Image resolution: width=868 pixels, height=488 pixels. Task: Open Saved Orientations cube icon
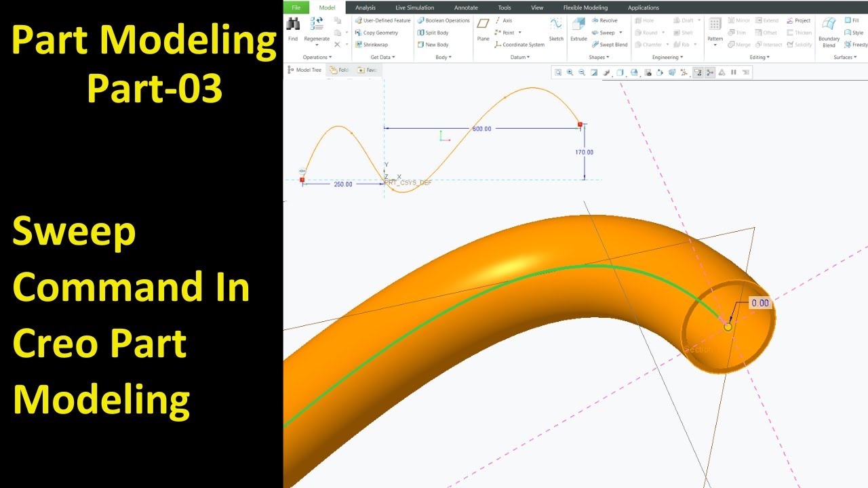coord(634,73)
